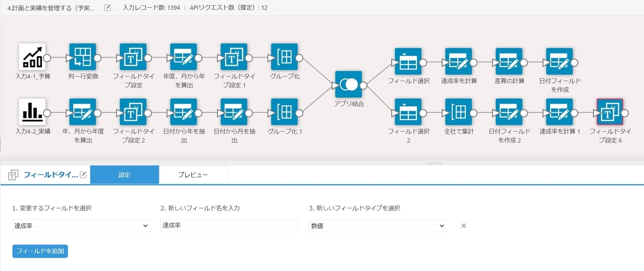Select the 入力4-1_予算 input node

click(x=32, y=57)
